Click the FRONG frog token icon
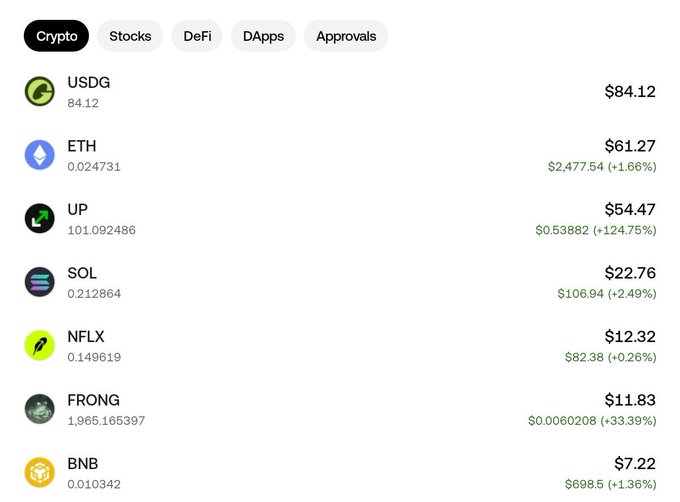Viewport: 680px width, 502px height. pyautogui.click(x=39, y=409)
